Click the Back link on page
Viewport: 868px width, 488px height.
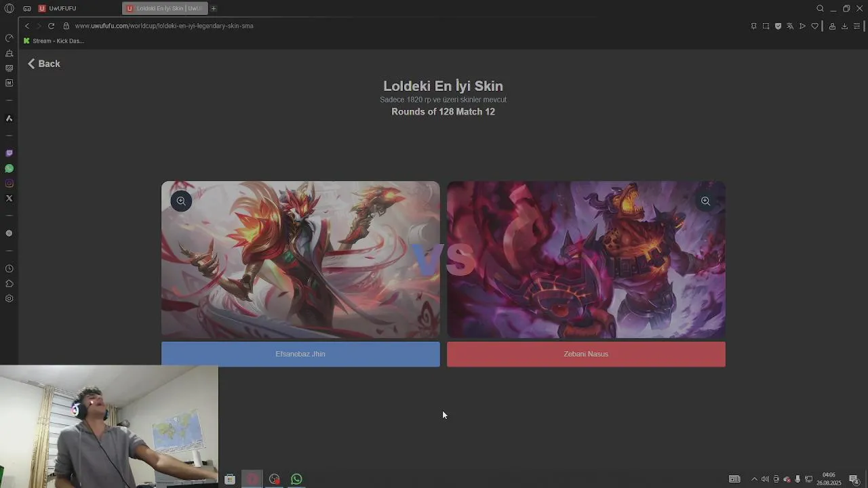coord(43,64)
